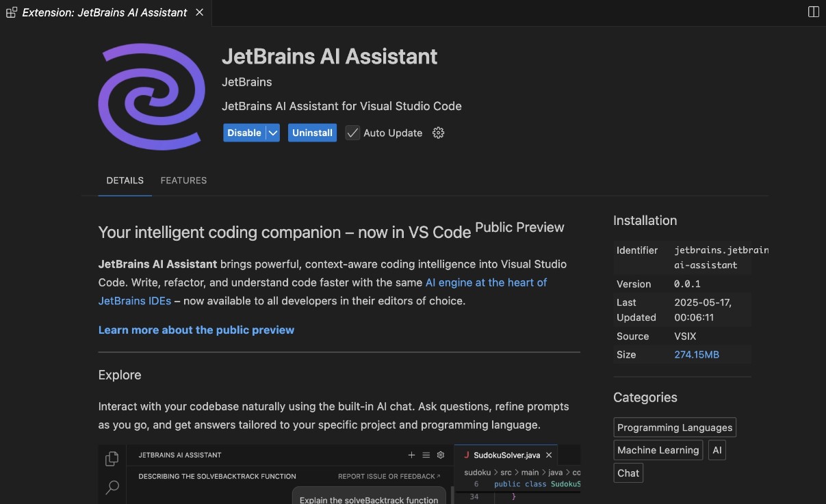This screenshot has height=504, width=826.
Task: Switch to the DETAILS tab
Action: pyautogui.click(x=125, y=181)
